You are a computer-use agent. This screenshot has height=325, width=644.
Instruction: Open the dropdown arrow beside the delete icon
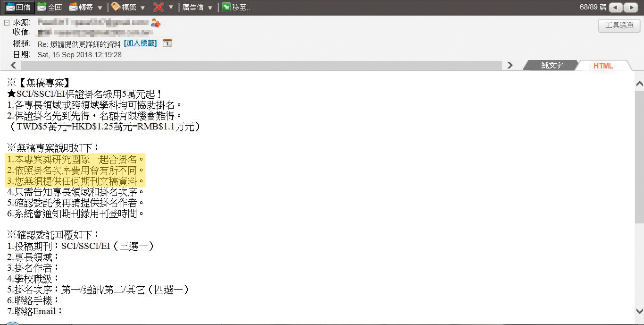pos(171,8)
